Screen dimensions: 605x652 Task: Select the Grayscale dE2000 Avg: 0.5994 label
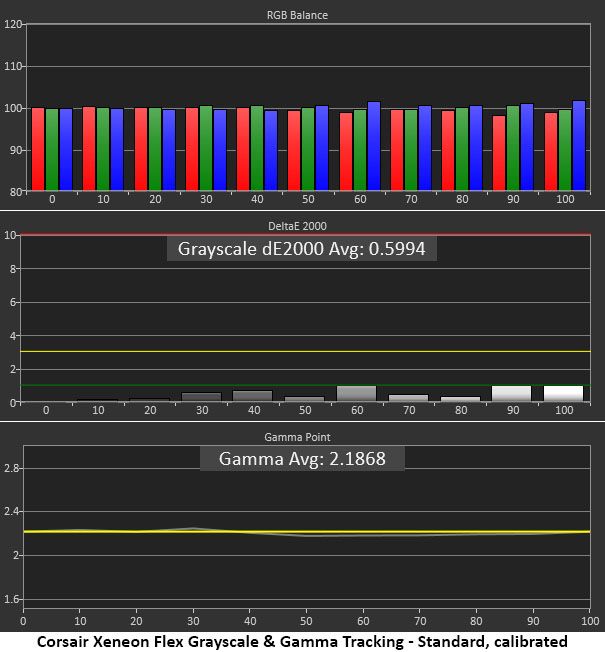point(301,249)
